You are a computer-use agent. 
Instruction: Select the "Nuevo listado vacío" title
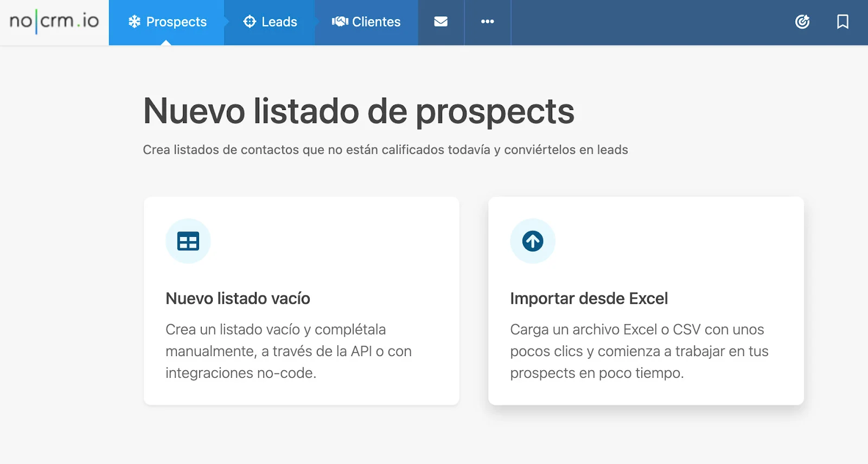[238, 299]
